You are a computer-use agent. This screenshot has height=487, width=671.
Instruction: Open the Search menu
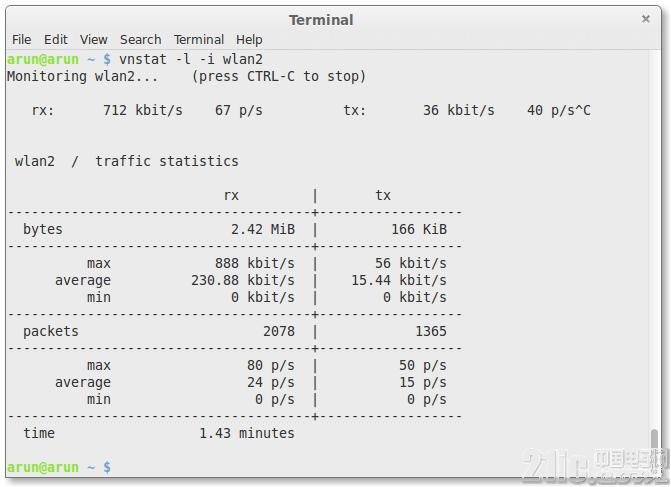click(140, 40)
